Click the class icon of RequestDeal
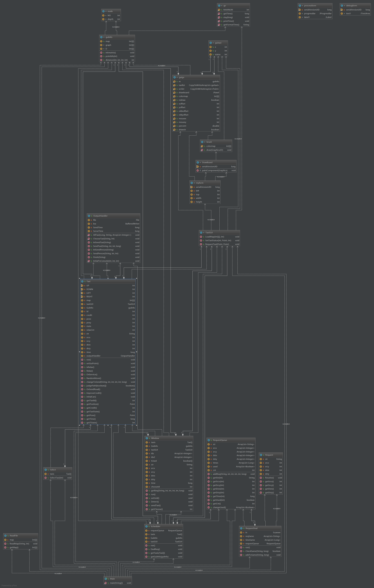Viewport: 374px width, 588px height. tap(241, 528)
